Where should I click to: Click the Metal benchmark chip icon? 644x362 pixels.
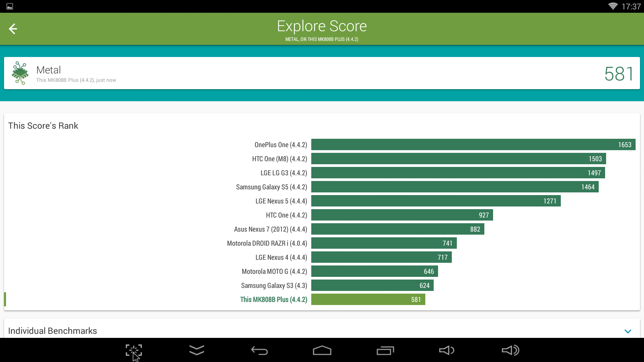[20, 73]
